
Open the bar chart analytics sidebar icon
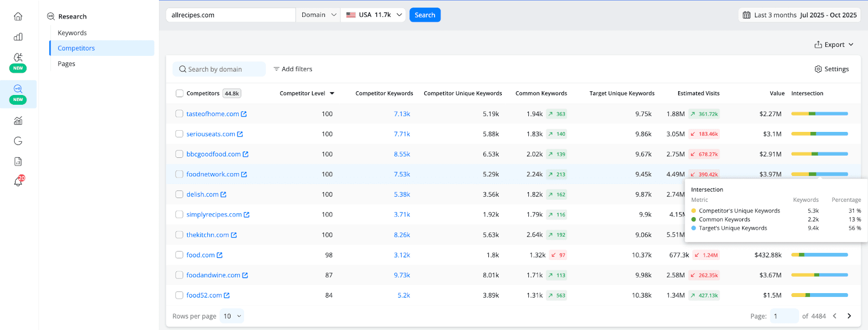point(18,37)
